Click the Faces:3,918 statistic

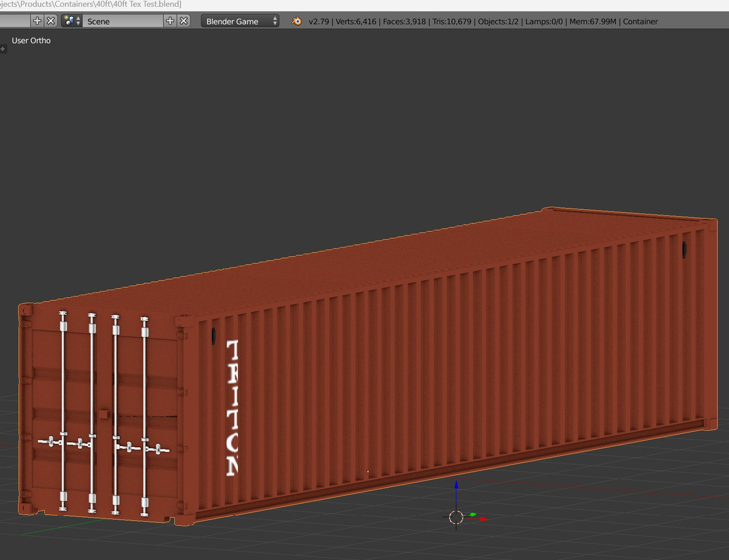(404, 22)
